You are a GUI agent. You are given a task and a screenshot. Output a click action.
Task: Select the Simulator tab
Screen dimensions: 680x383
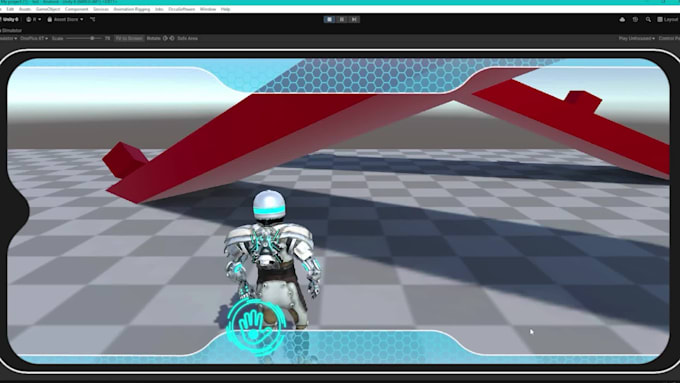click(x=11, y=30)
